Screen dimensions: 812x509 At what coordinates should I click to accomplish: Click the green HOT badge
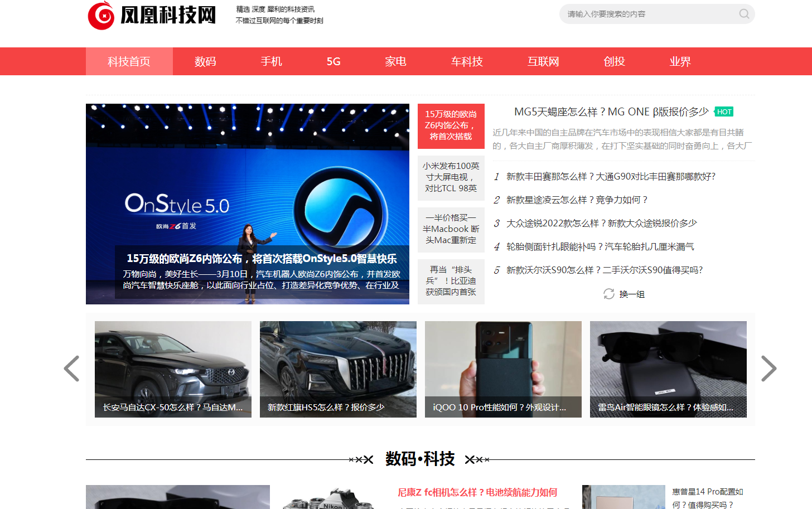724,112
